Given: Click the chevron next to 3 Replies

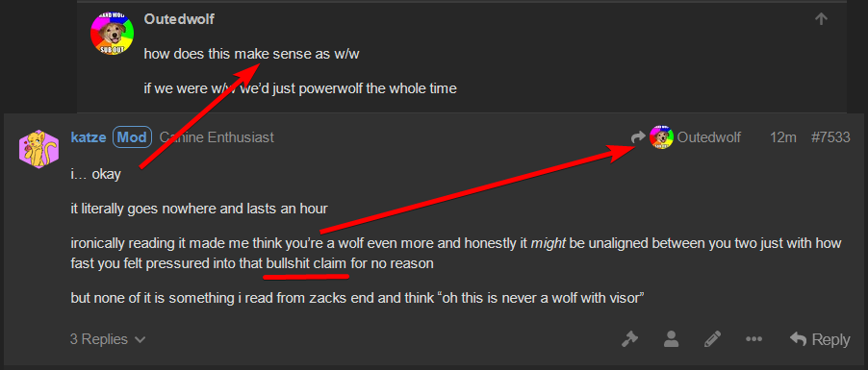Looking at the screenshot, I should point(140,339).
